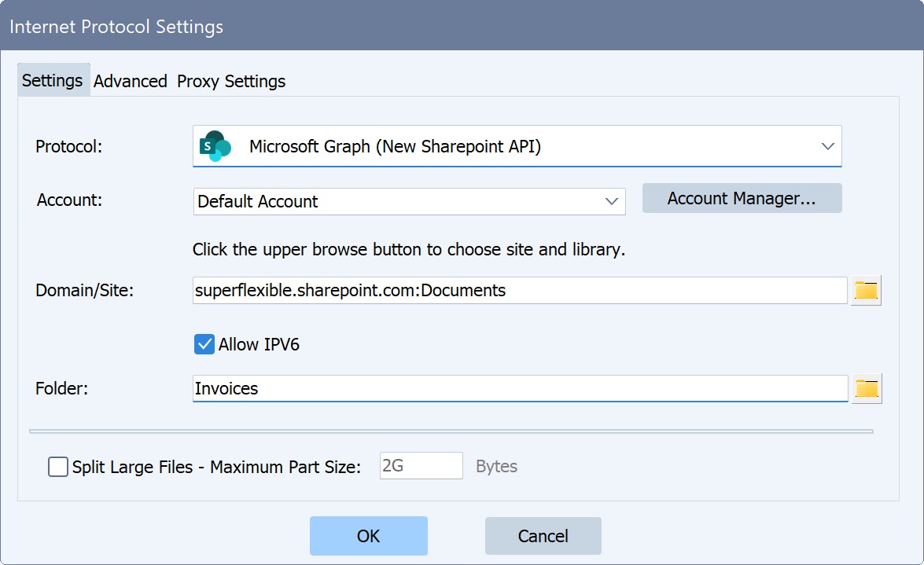This screenshot has height=565, width=924.
Task: Click the Protocol dropdown chevron arrow
Action: point(826,146)
